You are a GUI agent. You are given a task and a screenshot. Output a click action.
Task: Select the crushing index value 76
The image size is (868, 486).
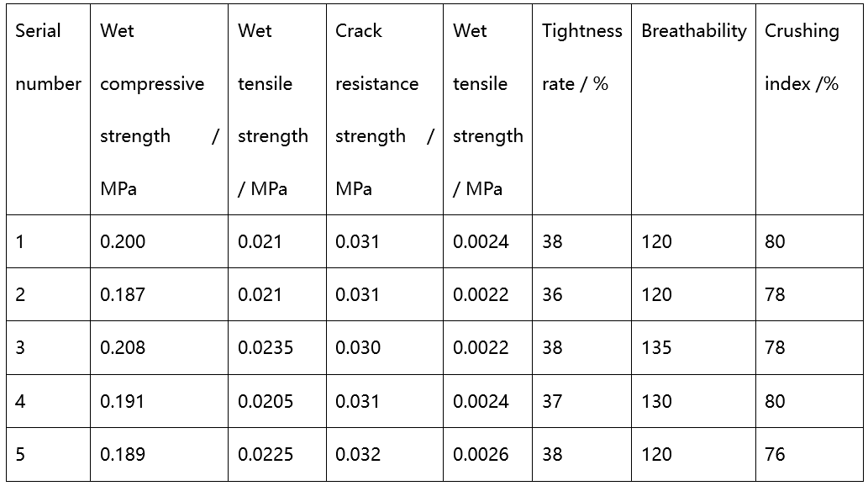coord(775,455)
